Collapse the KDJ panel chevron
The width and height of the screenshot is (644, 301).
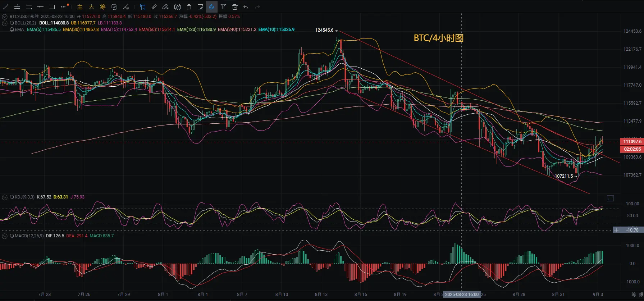[x=5, y=197]
